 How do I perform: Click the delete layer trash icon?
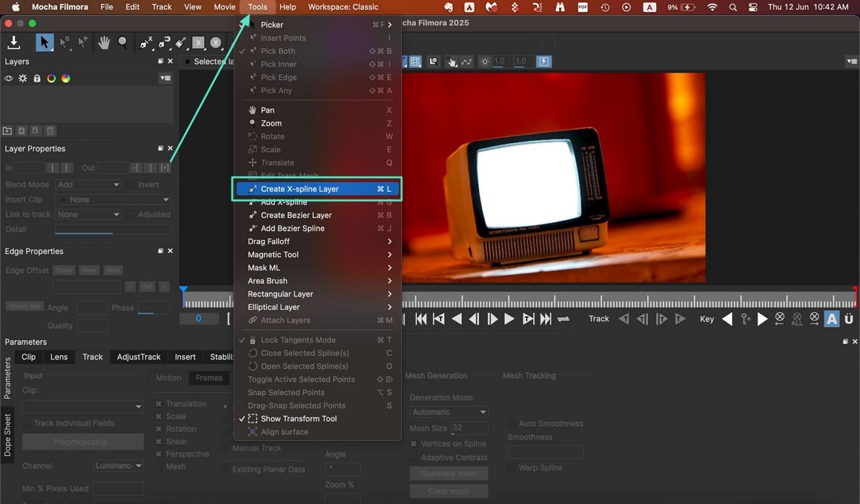click(x=50, y=131)
